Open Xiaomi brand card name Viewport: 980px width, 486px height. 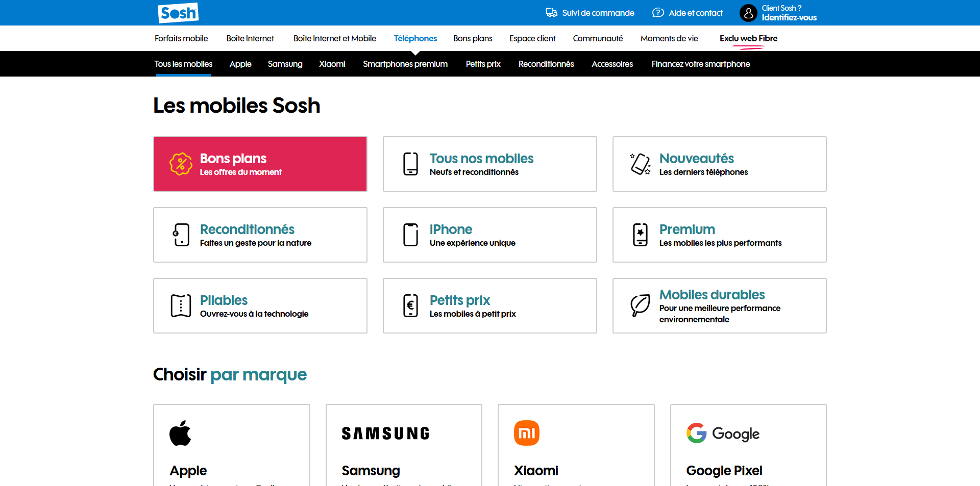click(x=536, y=471)
